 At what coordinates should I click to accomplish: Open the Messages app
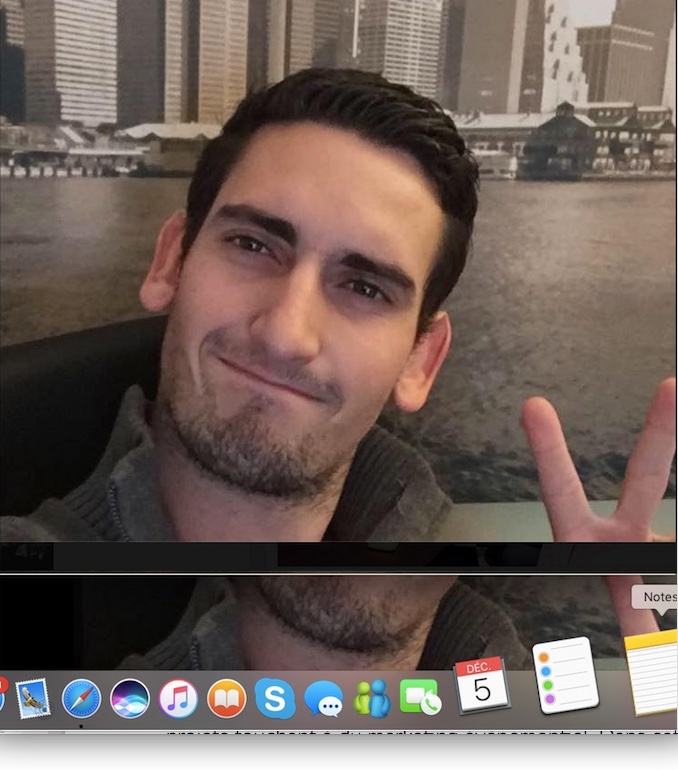point(324,698)
